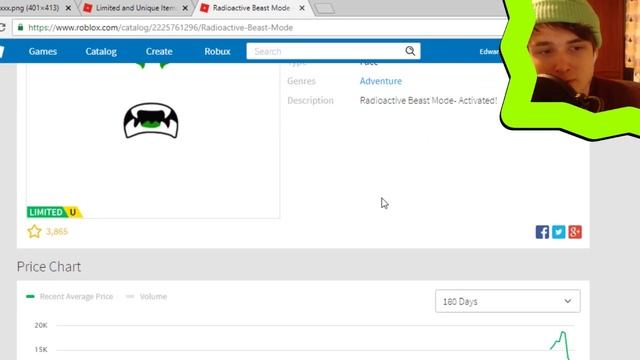Click the search magnifier icon

(410, 51)
